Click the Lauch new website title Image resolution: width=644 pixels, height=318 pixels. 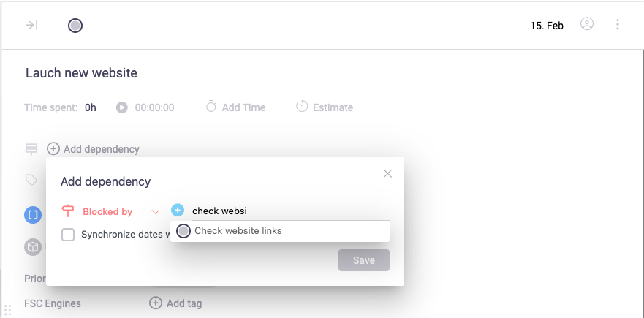click(81, 73)
